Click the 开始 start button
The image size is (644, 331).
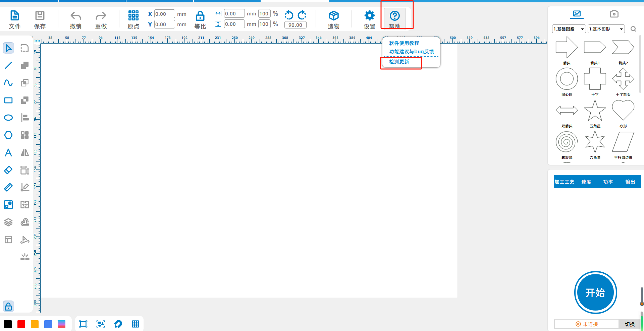pos(595,292)
